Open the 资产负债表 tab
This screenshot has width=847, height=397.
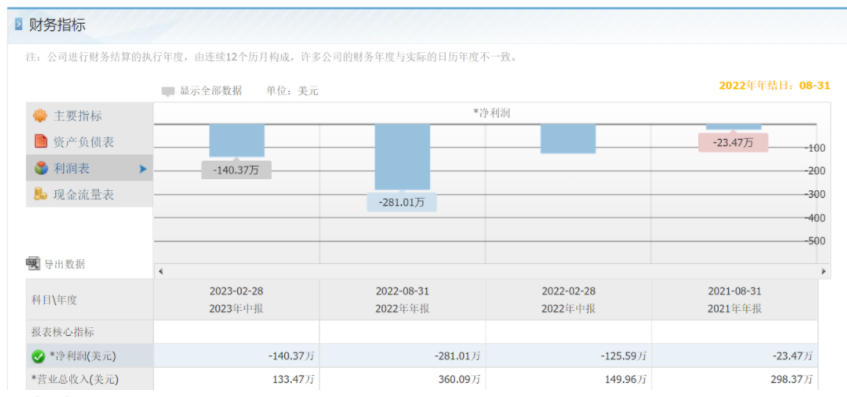90,142
